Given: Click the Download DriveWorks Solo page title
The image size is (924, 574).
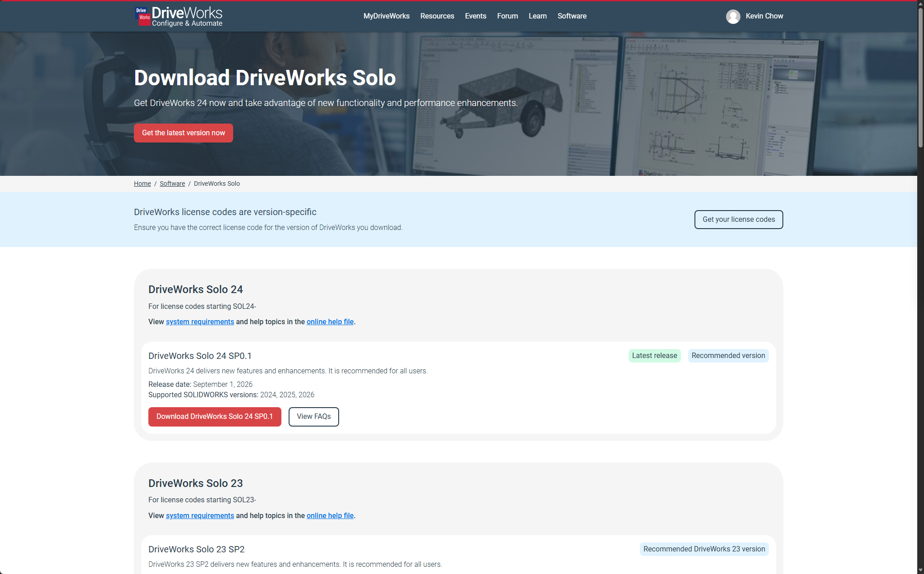Looking at the screenshot, I should pos(265,78).
